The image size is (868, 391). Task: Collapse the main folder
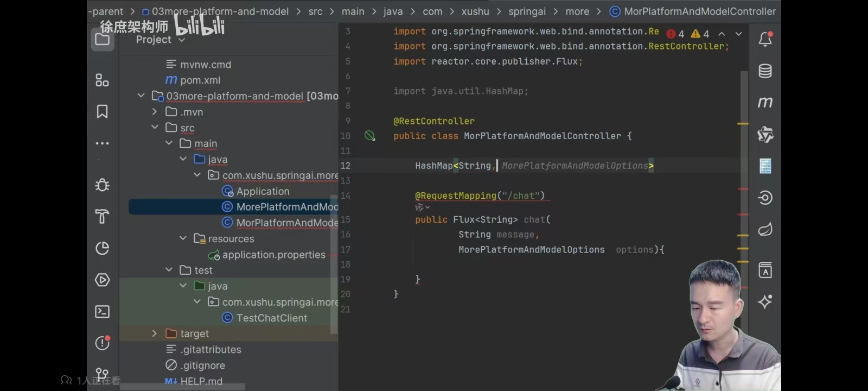click(169, 143)
